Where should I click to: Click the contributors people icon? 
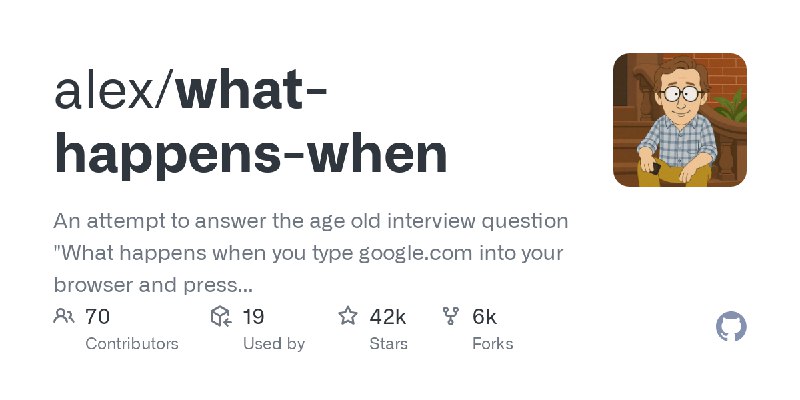(x=64, y=317)
